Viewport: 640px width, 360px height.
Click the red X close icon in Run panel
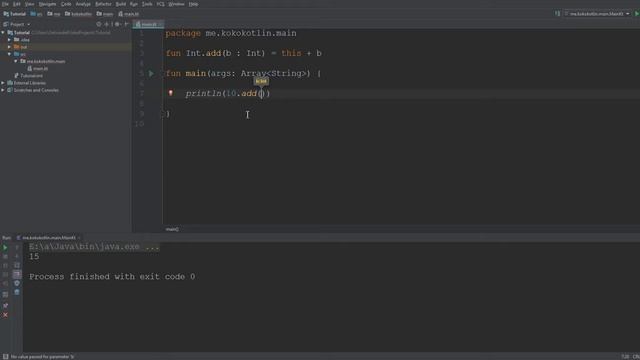point(5,315)
